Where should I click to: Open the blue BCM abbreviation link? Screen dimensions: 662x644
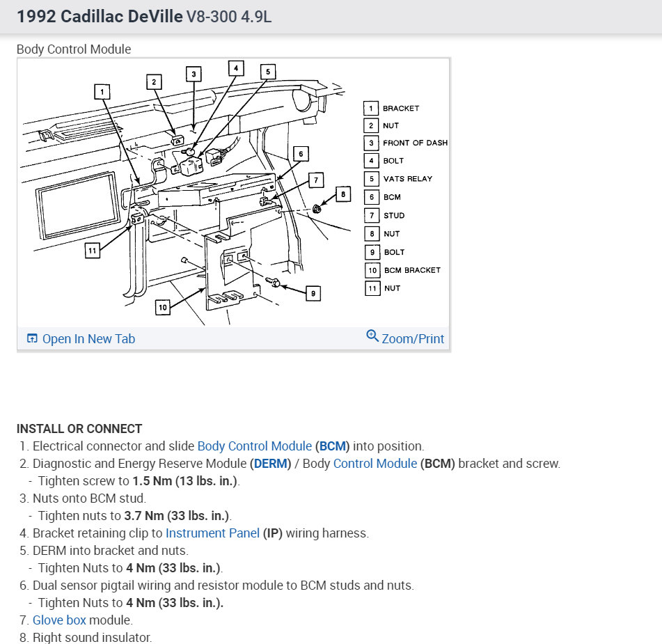coord(332,446)
